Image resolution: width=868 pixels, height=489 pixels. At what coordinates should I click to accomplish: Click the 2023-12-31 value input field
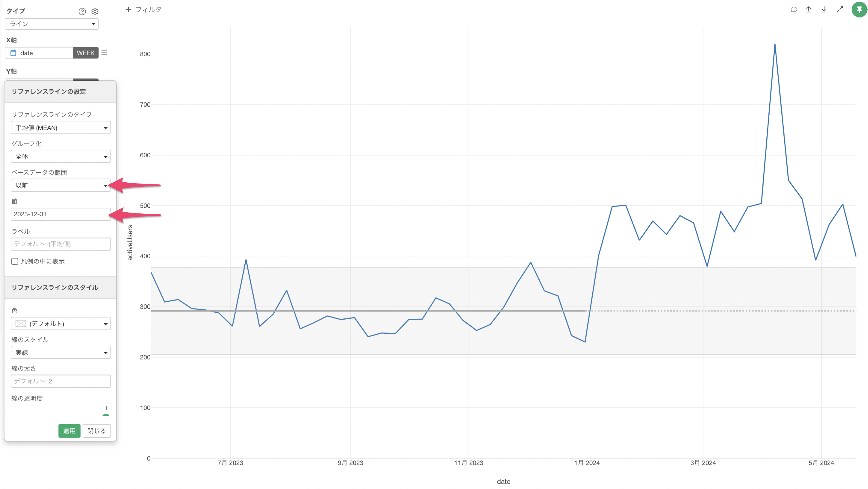(x=61, y=214)
